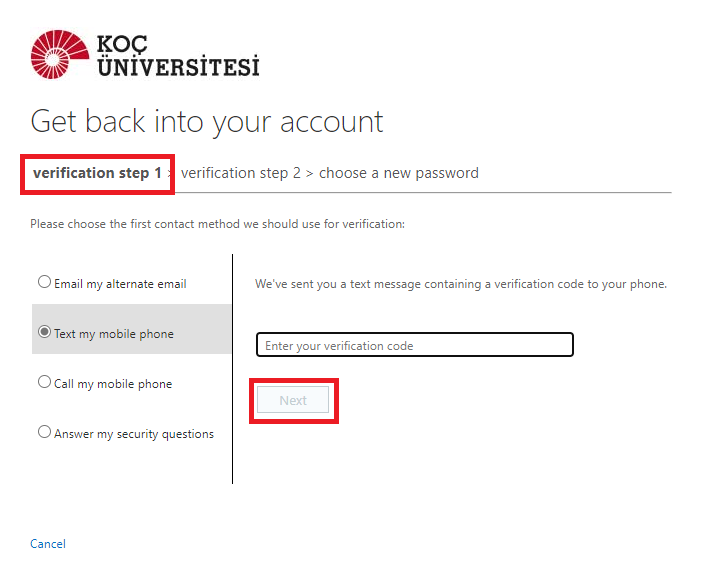Click the Koç University red emblem logo
This screenshot has height=563, width=714.
pos(58,55)
